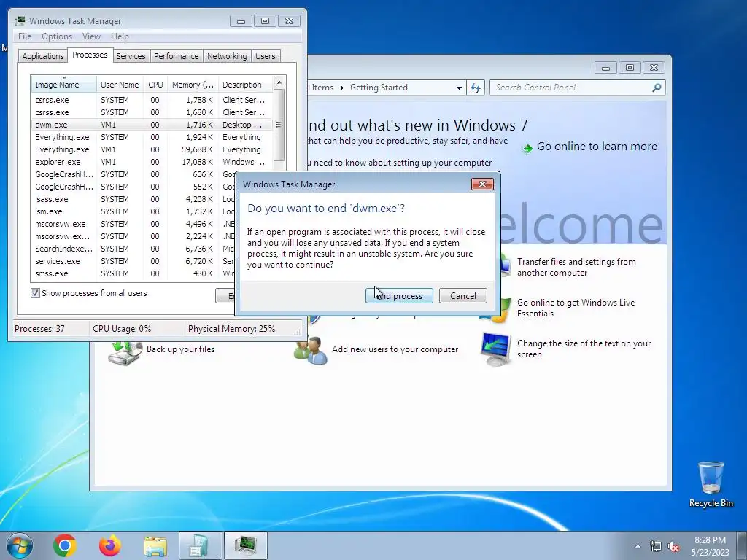The height and width of the screenshot is (560, 747).
Task: Open Transfer files and settings item
Action: (x=576, y=267)
